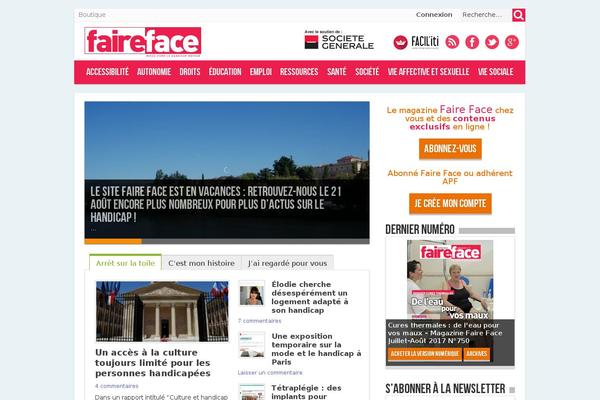Switch to the 'J'ai regardé pour vous' tab

click(287, 263)
